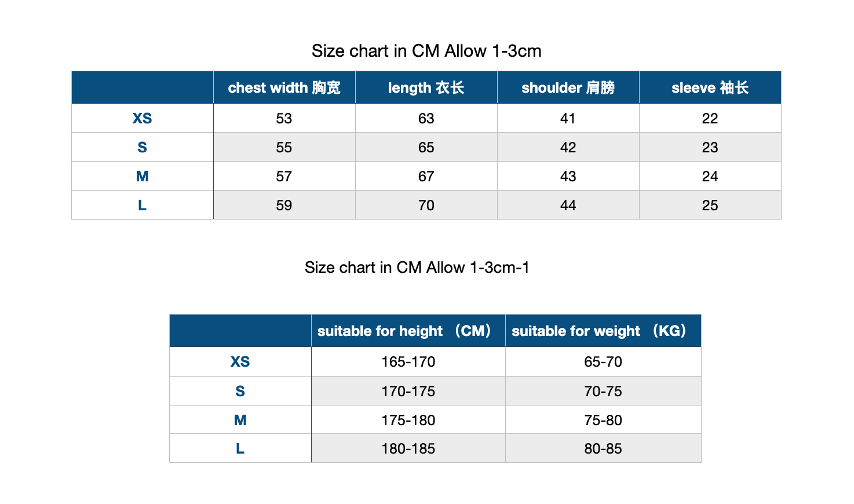
Task: Click the sleeve cell showing 24
Action: coord(710,176)
